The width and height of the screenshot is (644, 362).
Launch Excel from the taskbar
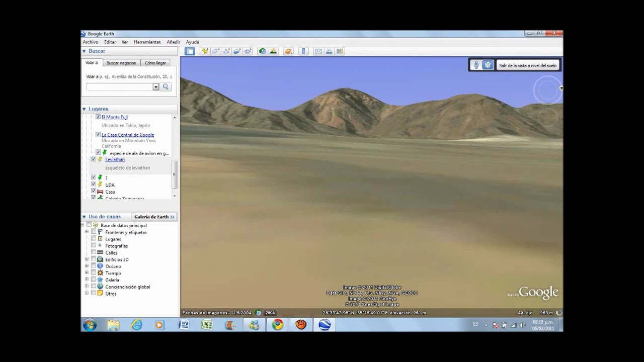coord(207,325)
